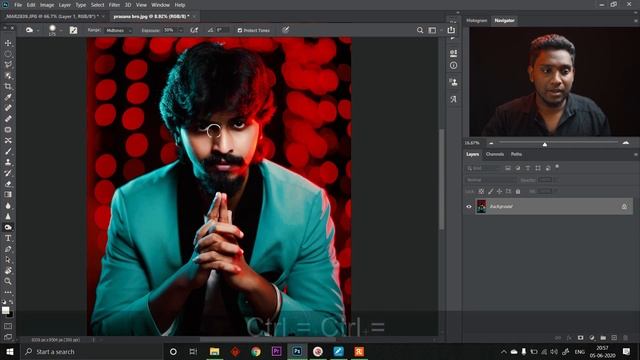Viewport: 640px width, 360px height.
Task: Select the Gradient tool
Action: (x=8, y=195)
